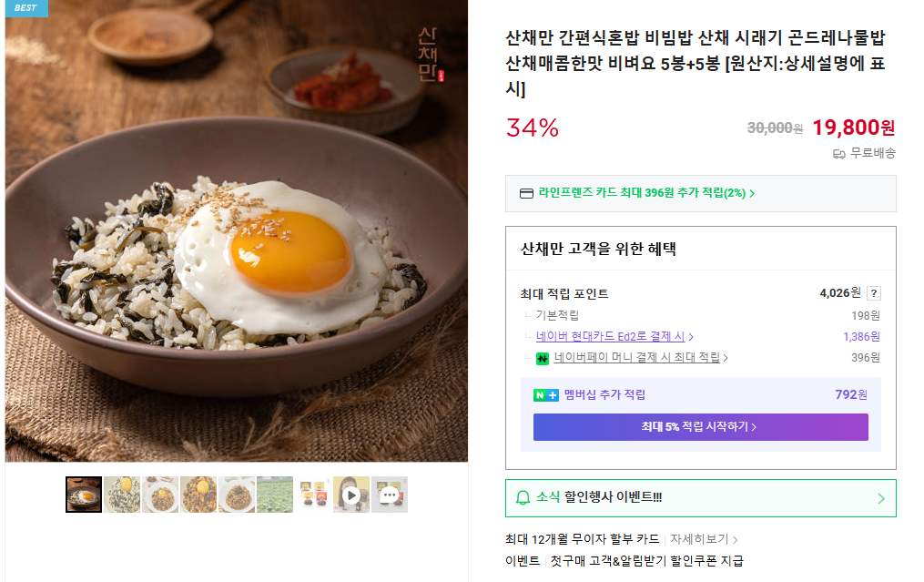Select the green field thumbnail image
The width and height of the screenshot is (924, 582).
point(275,495)
